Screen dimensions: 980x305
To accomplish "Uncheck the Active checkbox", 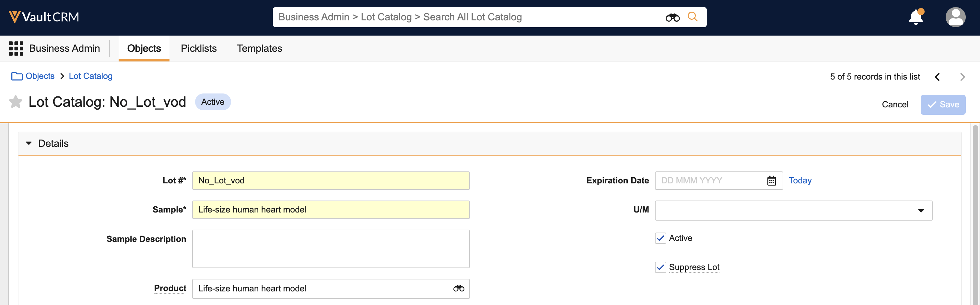I will click(x=660, y=238).
